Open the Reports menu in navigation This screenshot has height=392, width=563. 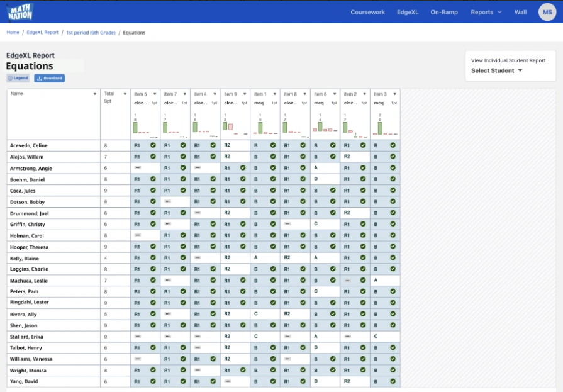point(486,12)
